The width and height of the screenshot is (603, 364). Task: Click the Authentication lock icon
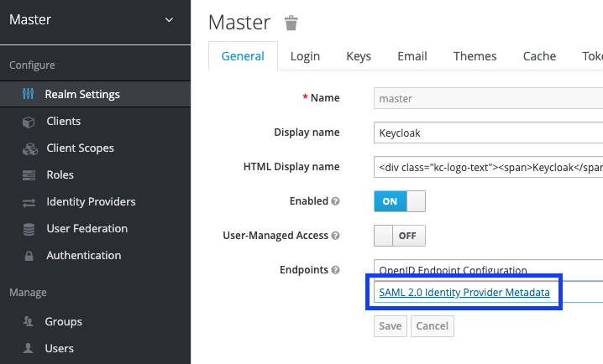29,256
